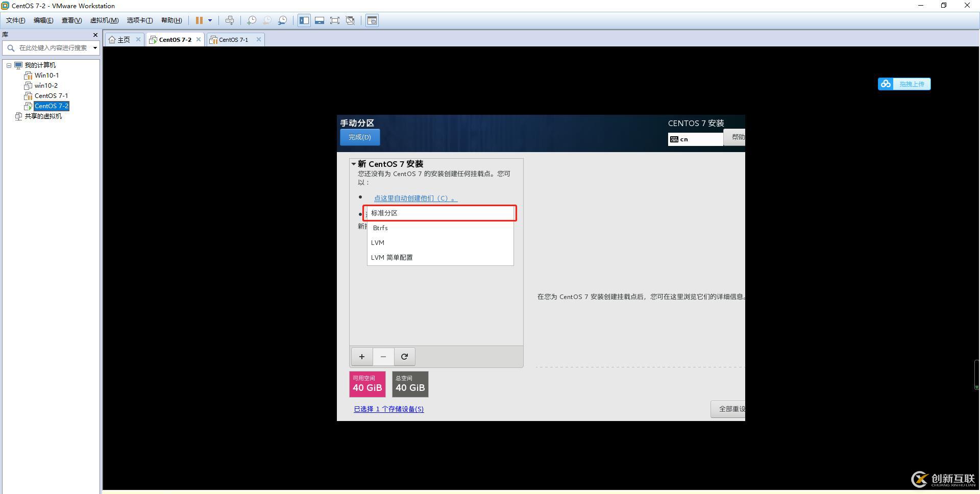Screen dimensions: 980x494
Task: Open the 帮助(H) menu
Action: (x=171, y=20)
